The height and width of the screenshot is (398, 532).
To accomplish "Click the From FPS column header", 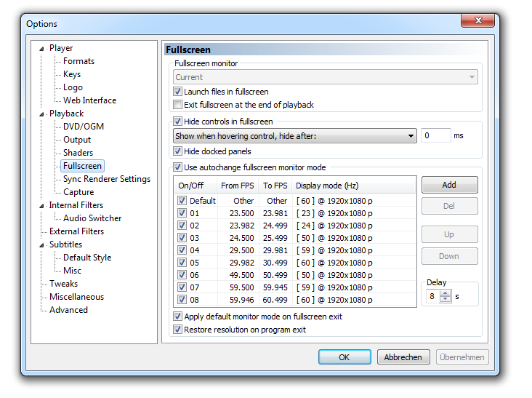I will (238, 186).
